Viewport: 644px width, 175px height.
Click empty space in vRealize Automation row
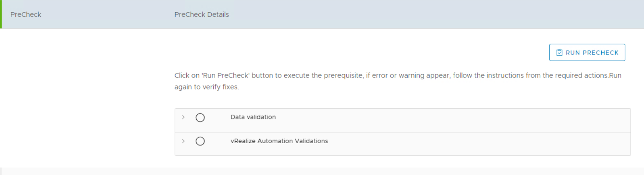pyautogui.click(x=461, y=144)
